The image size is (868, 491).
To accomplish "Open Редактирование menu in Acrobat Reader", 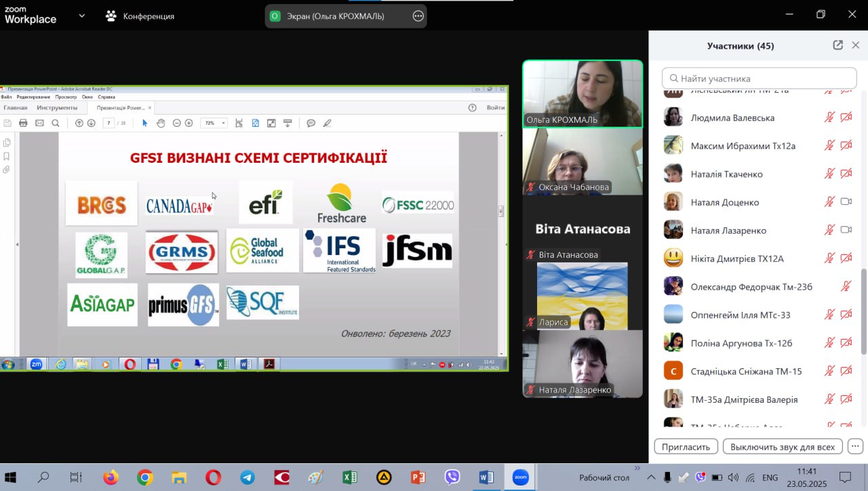I will (x=34, y=97).
